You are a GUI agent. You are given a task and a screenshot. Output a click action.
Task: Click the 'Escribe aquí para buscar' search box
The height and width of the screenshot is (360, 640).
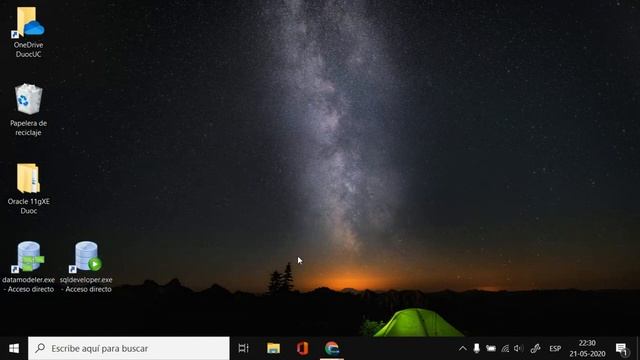tap(129, 348)
